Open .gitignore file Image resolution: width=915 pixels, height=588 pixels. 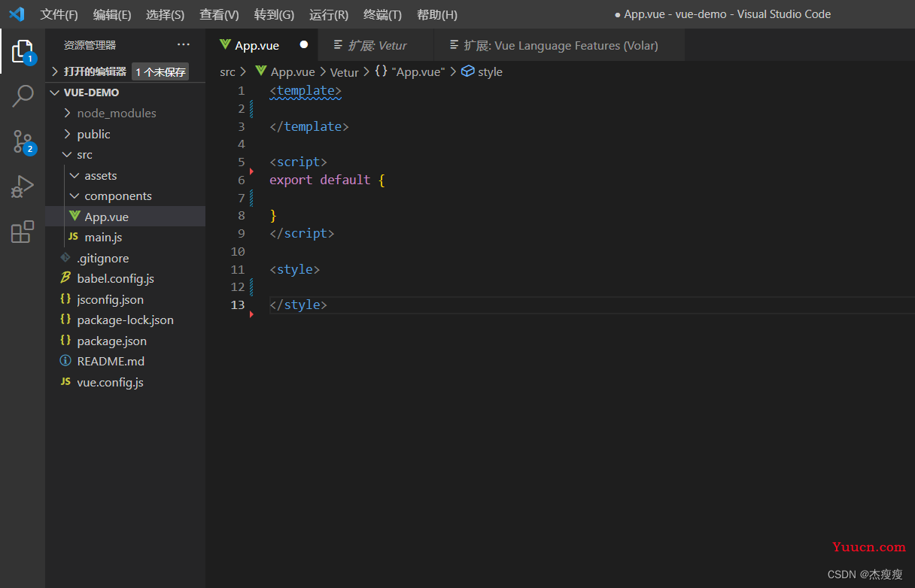(x=125, y=258)
